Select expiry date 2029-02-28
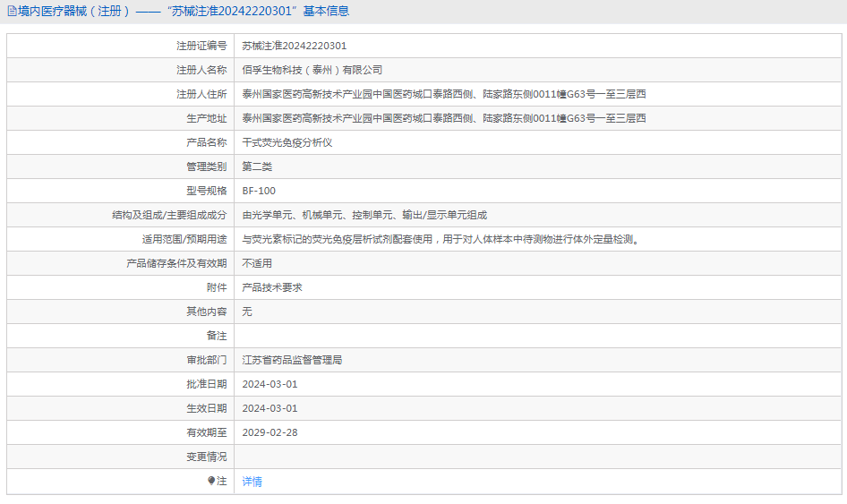Screen dimensions: 847x504 pos(269,432)
